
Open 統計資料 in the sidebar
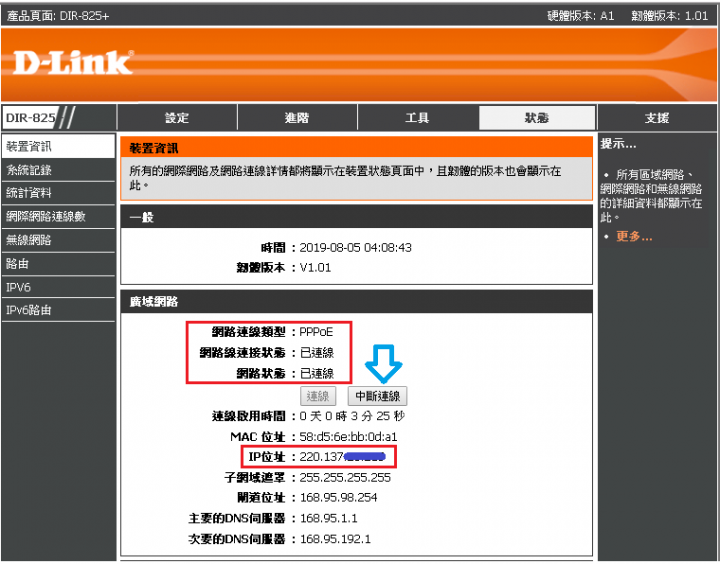coord(58,193)
